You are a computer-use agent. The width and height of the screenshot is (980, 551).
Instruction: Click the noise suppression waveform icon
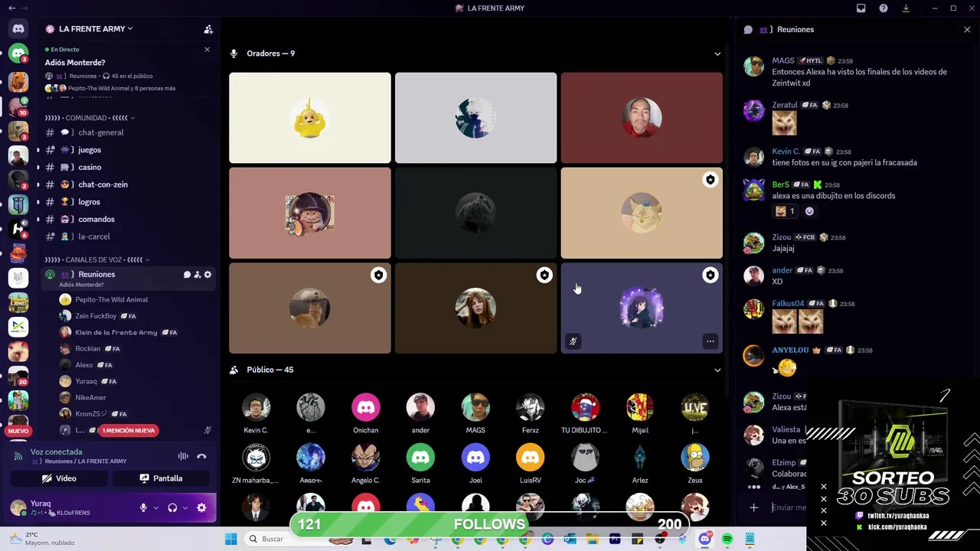click(x=183, y=456)
